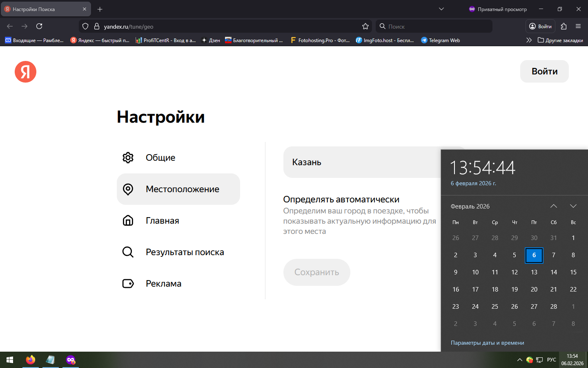Open the Firefox hamburger menu
588x368 pixels.
pyautogui.click(x=578, y=26)
